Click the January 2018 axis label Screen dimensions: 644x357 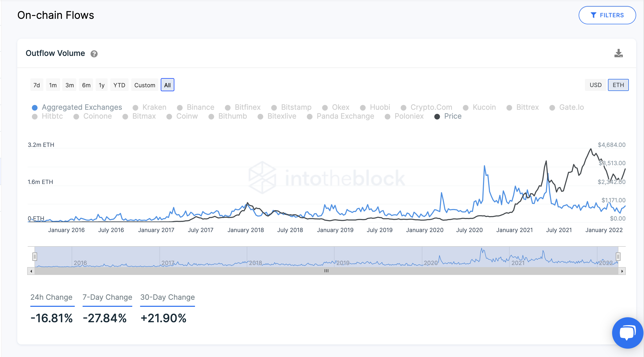(x=246, y=230)
